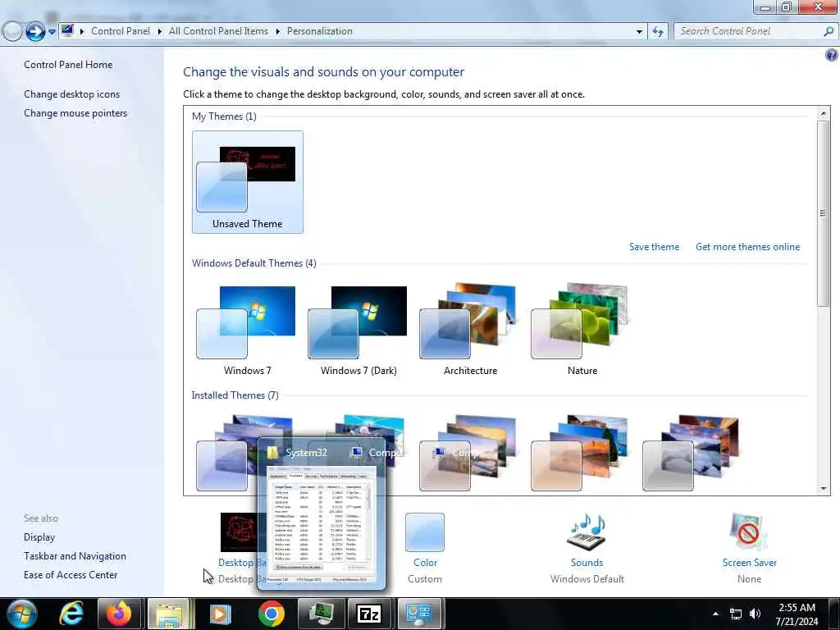Click the search magnifier icon
This screenshot has height=630, width=840.
pos(829,32)
